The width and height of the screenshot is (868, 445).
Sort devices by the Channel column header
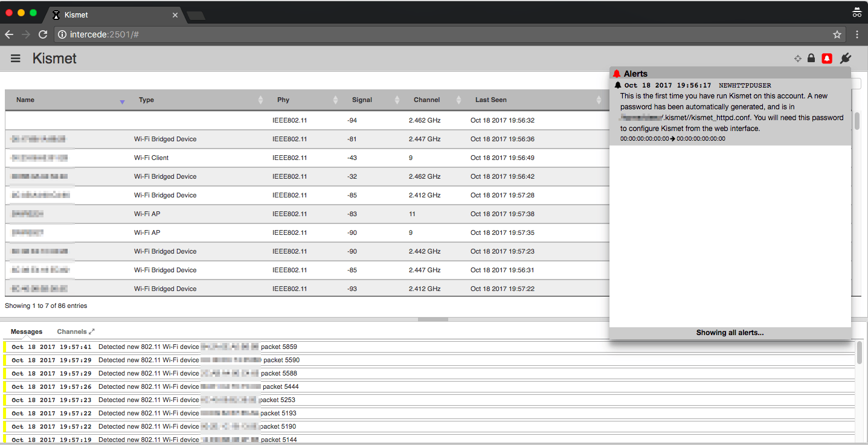(426, 100)
